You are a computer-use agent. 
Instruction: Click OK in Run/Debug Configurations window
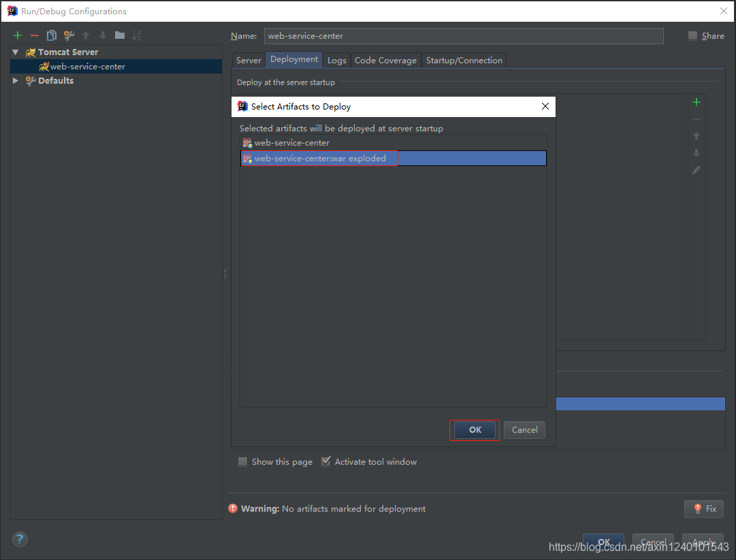click(603, 542)
